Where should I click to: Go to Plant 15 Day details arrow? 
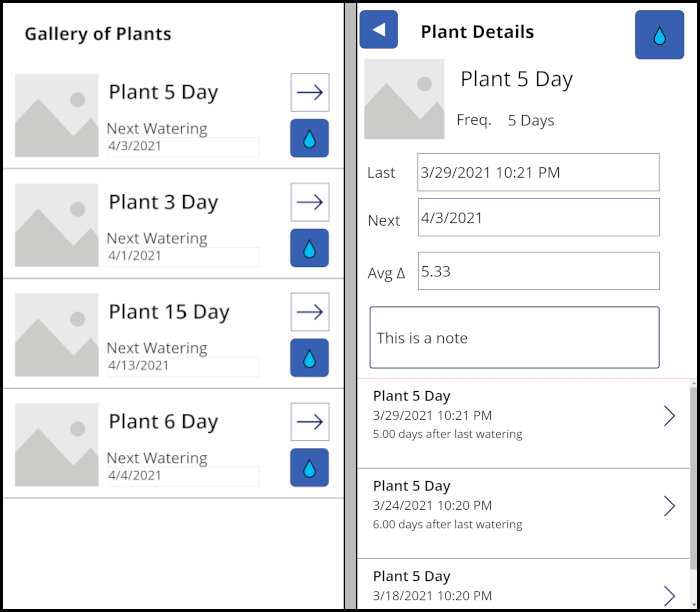pyautogui.click(x=309, y=312)
